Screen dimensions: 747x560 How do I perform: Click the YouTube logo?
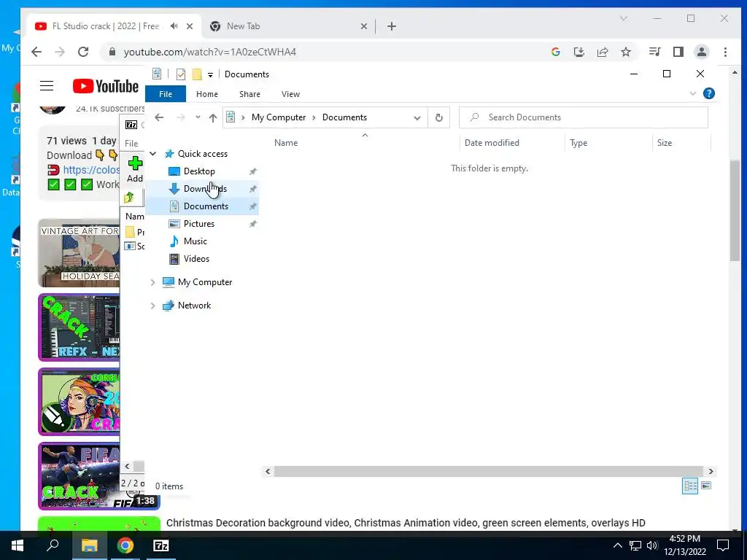[106, 86]
